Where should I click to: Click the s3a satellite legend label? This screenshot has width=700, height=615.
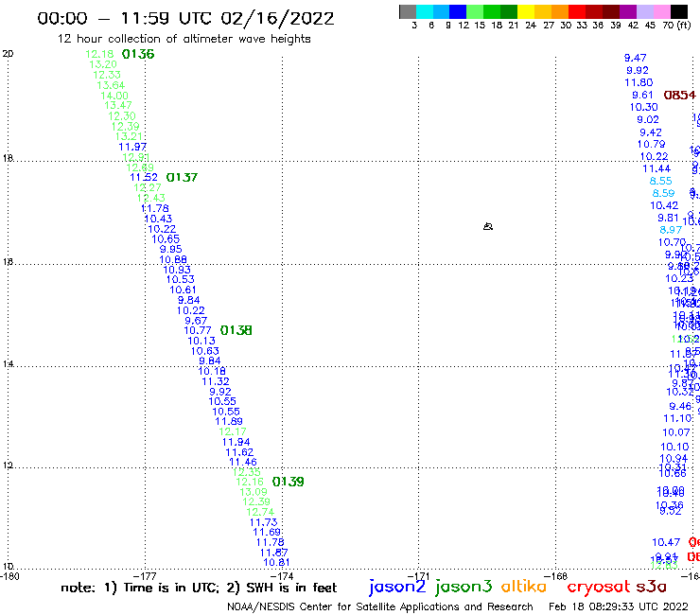pyautogui.click(x=652, y=587)
